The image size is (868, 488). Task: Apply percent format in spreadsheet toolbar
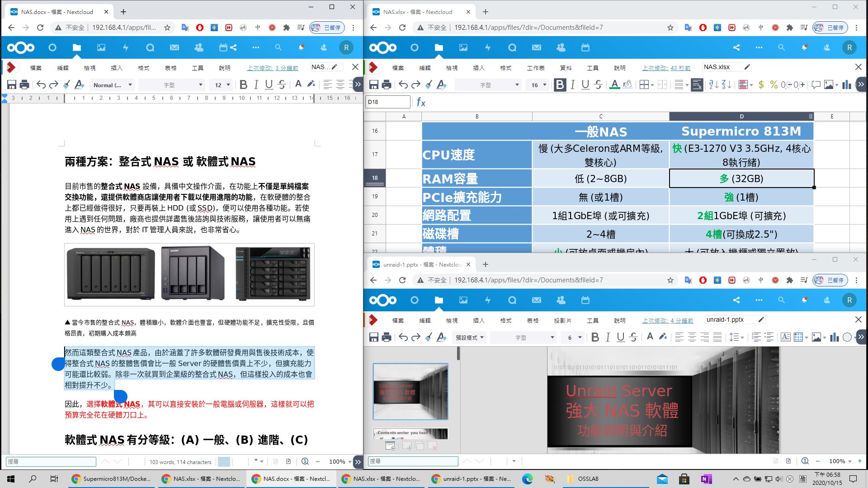[774, 84]
